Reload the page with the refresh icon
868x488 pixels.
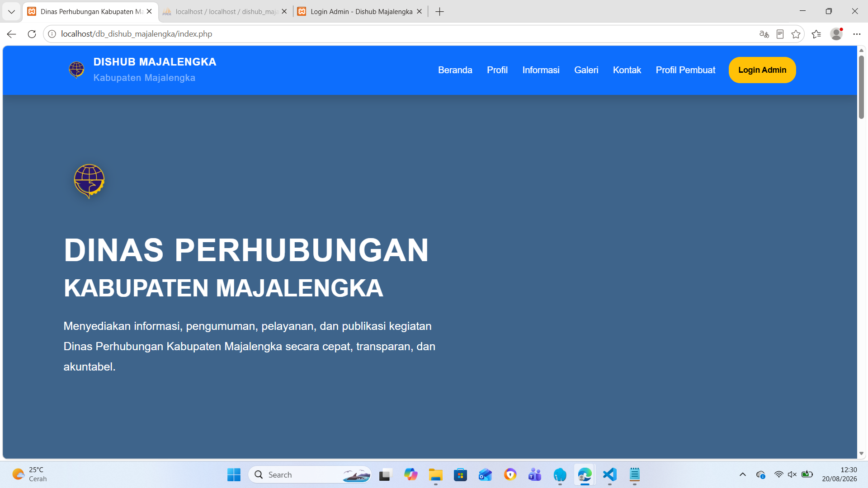32,34
